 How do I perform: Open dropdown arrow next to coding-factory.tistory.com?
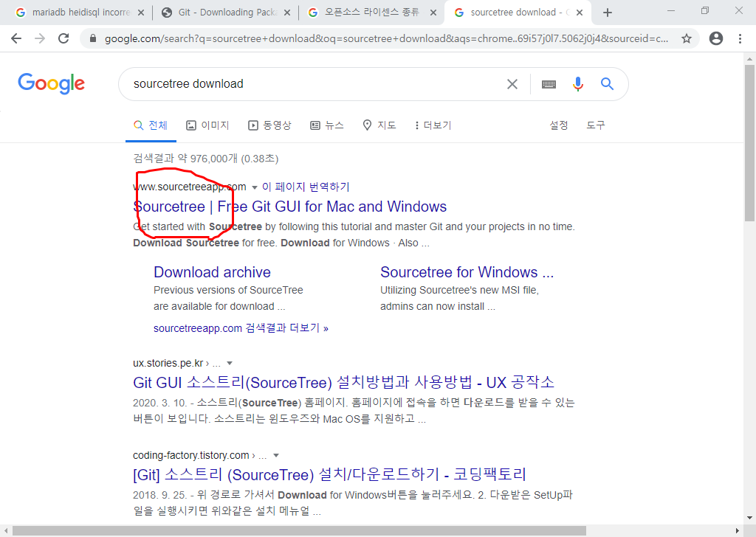tap(276, 456)
